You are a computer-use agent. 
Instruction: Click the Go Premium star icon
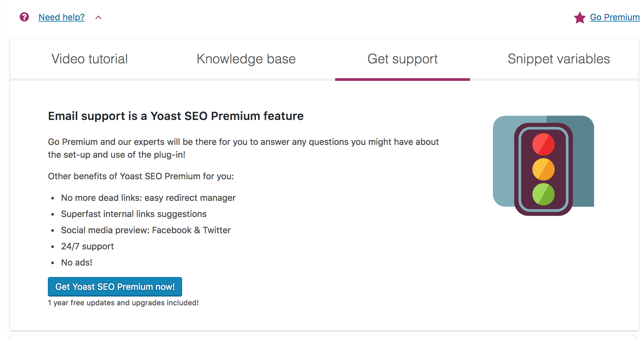click(579, 18)
